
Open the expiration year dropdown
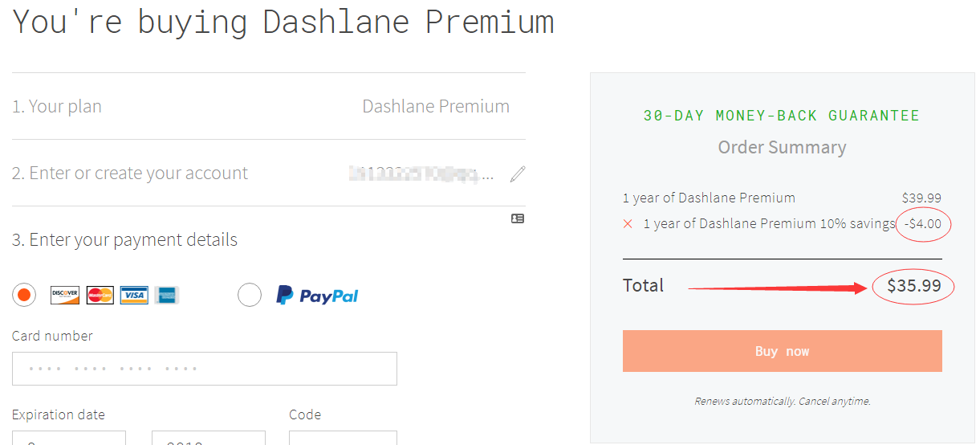[209, 438]
